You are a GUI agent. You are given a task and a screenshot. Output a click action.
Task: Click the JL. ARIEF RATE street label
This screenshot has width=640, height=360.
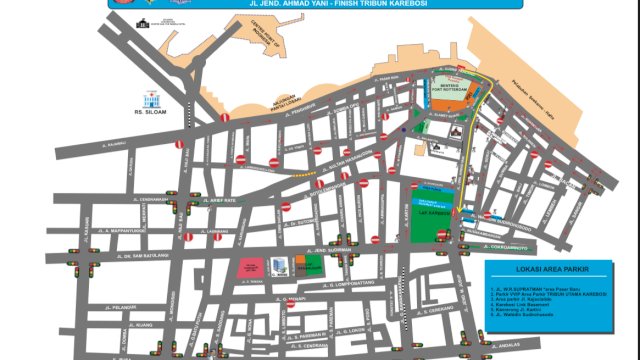point(219,200)
